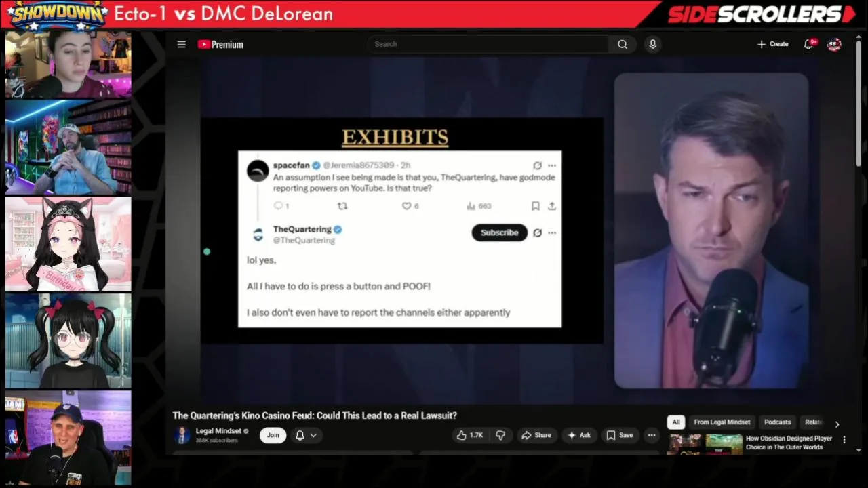Click the Subscribe button on TheQuartering tweet
868x488 pixels.
pos(499,232)
